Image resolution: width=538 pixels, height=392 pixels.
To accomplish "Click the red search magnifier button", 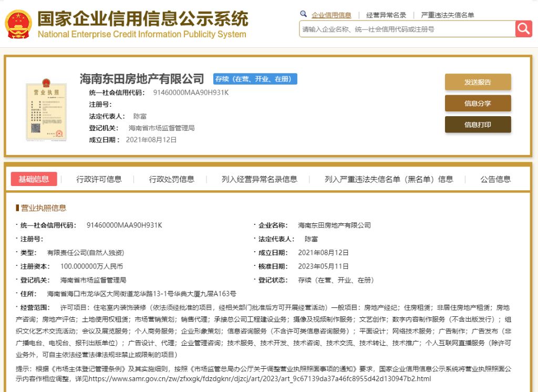I will (x=524, y=29).
